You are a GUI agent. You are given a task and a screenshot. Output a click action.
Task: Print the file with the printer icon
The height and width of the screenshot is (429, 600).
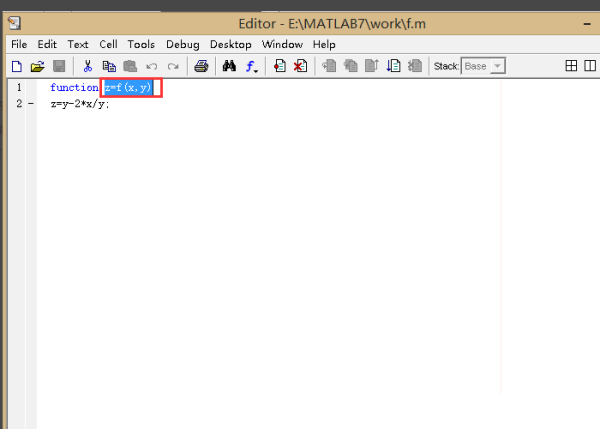tap(201, 66)
